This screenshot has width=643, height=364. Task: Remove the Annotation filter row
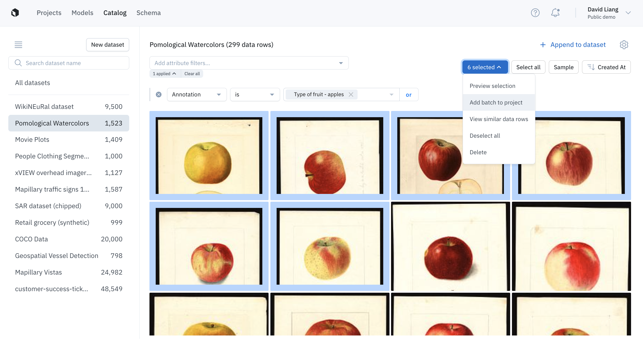click(x=159, y=95)
